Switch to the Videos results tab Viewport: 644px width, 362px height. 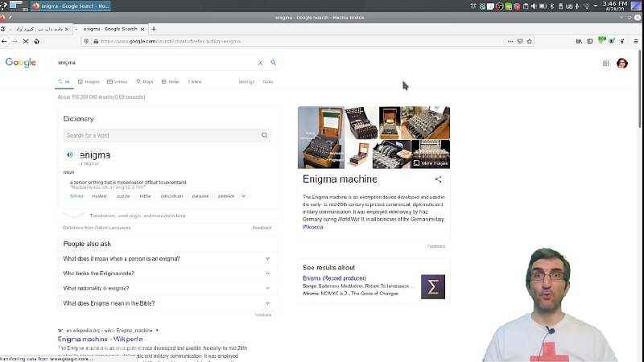(118, 82)
